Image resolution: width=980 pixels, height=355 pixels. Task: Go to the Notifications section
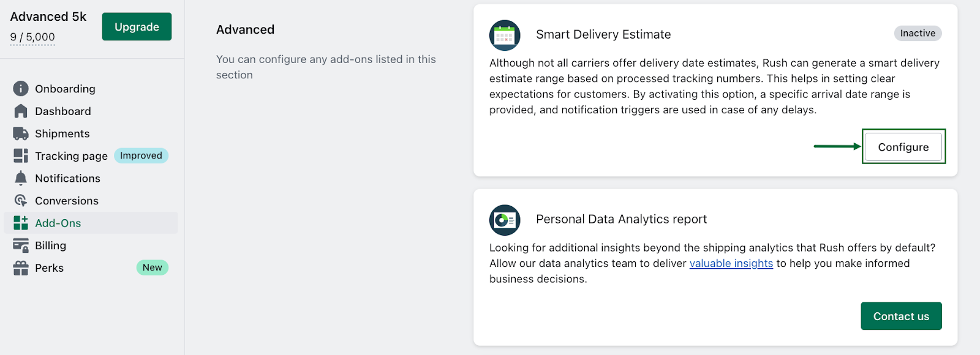coord(67,178)
